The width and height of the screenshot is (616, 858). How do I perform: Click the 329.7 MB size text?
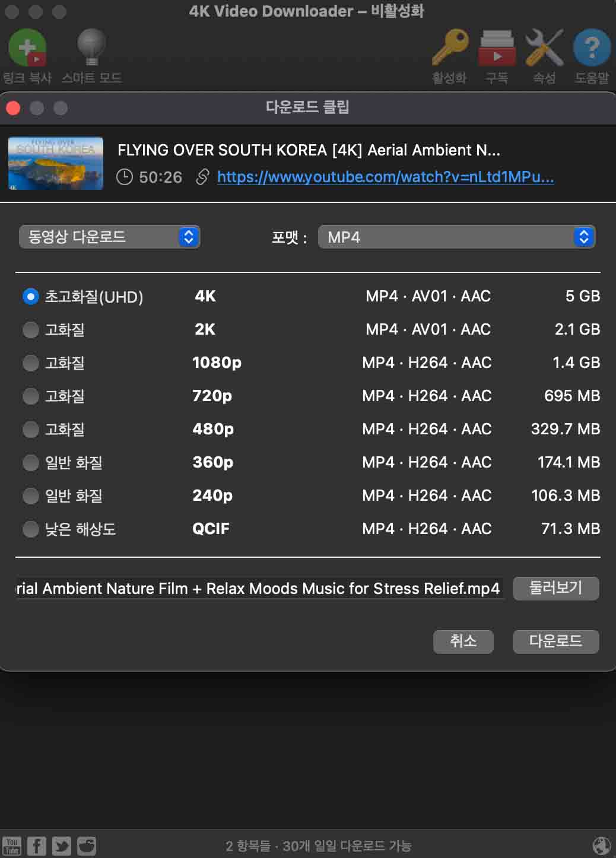(x=566, y=429)
